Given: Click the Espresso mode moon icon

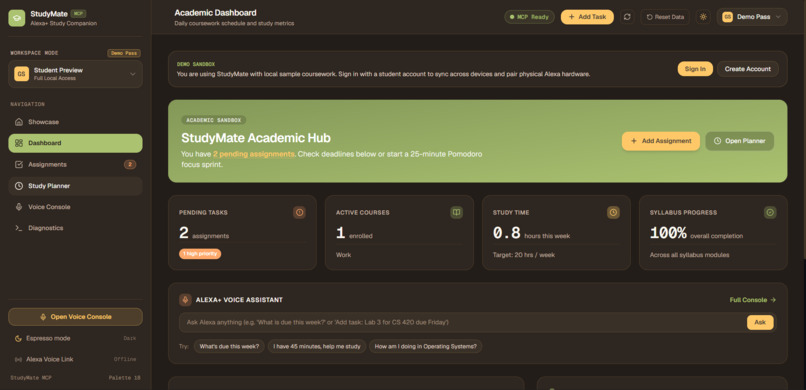Looking at the screenshot, I should click(x=19, y=338).
